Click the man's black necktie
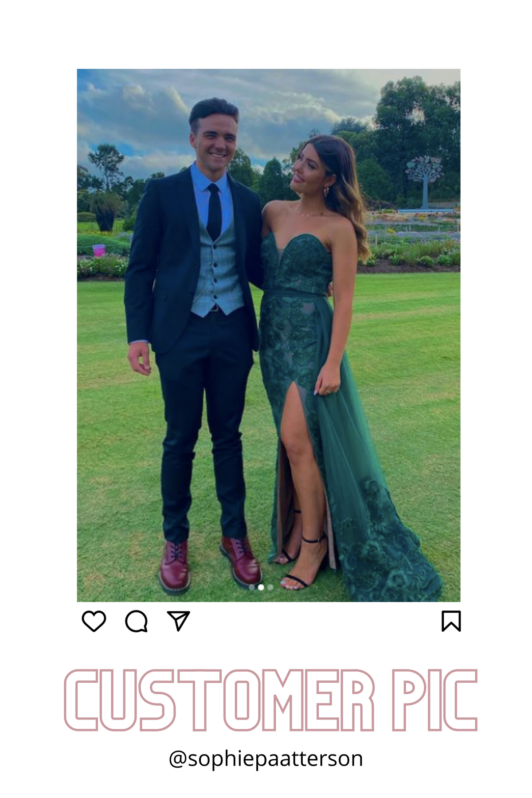 pos(214,212)
